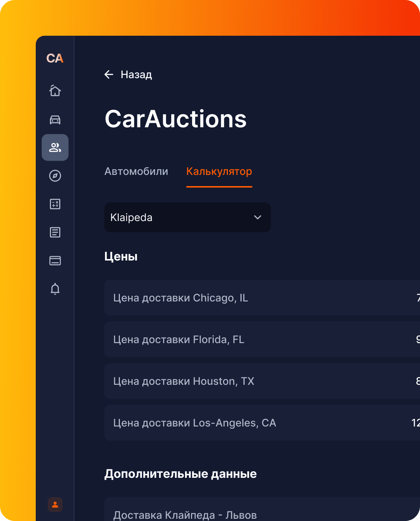Select the Цена доставки Los-Angeles, CA row
Screen dimensions: 420x521
tap(262, 423)
